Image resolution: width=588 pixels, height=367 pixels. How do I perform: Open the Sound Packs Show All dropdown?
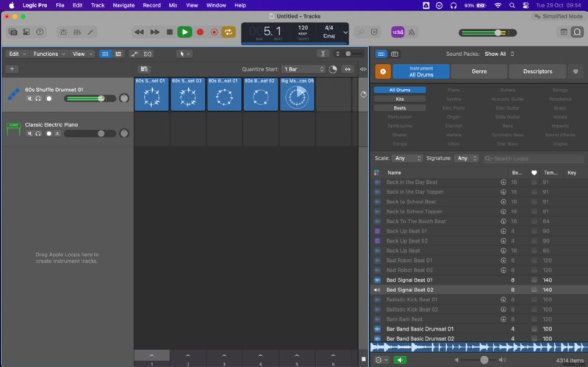[x=499, y=54]
